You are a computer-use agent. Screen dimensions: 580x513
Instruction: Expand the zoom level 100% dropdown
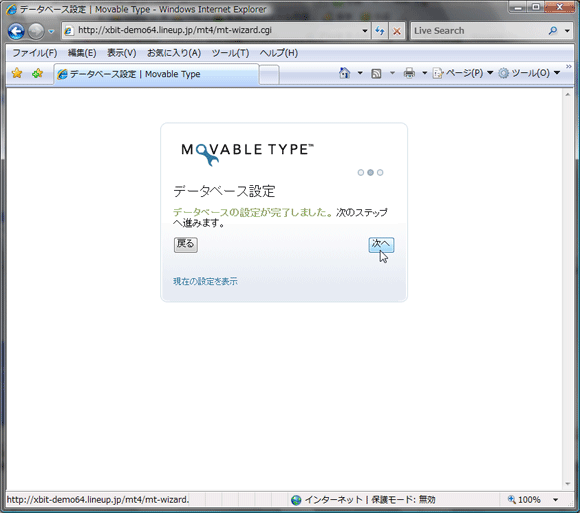click(555, 500)
